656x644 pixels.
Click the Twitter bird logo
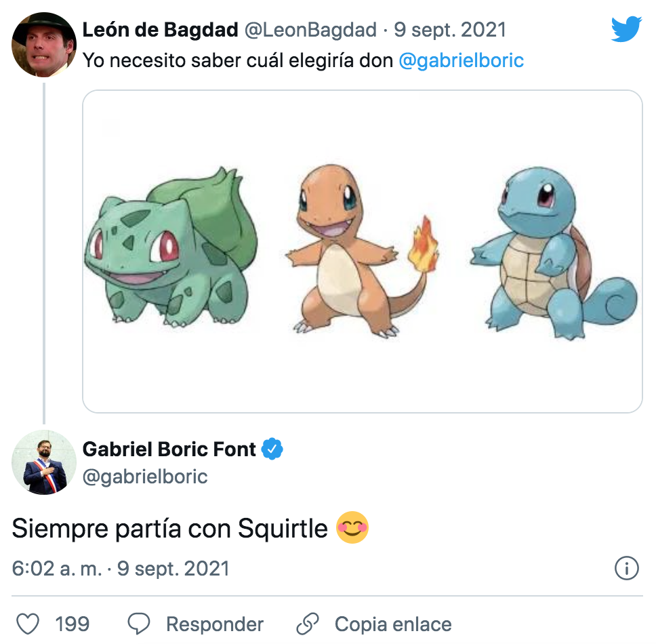coord(626,29)
